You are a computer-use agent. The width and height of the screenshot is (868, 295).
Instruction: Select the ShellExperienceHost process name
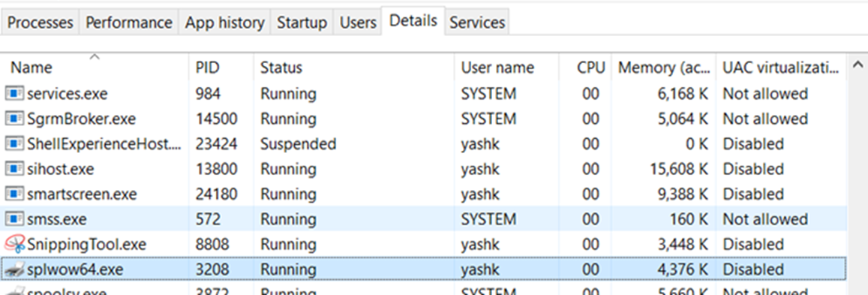[104, 144]
